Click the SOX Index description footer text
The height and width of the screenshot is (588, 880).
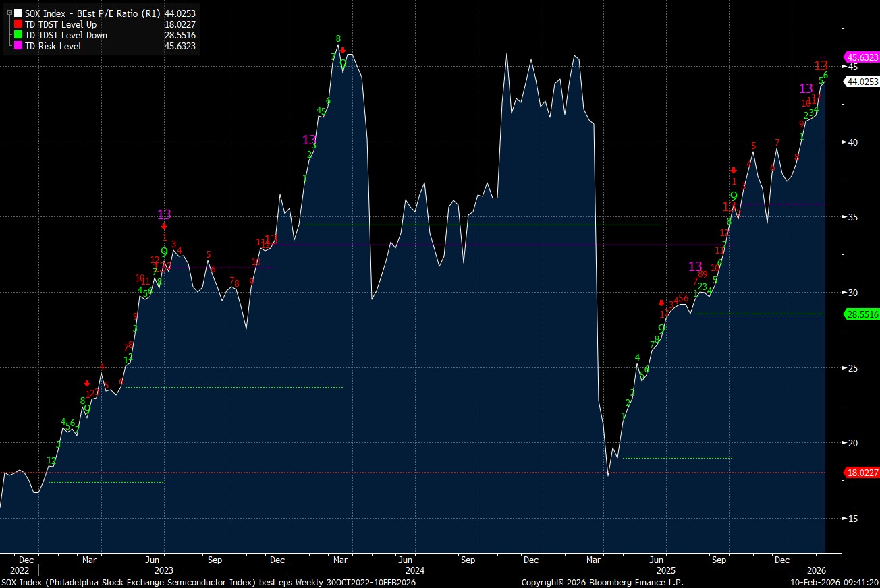pos(208,582)
